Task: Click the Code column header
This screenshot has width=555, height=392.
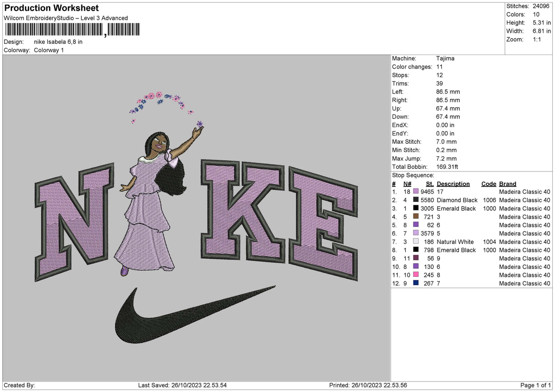Action: coord(488,184)
